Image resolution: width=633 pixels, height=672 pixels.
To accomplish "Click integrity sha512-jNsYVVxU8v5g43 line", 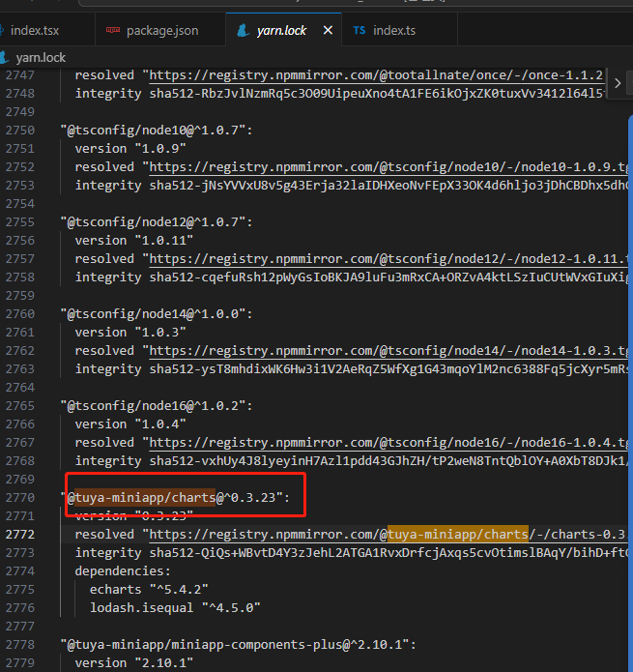I will 351,186.
